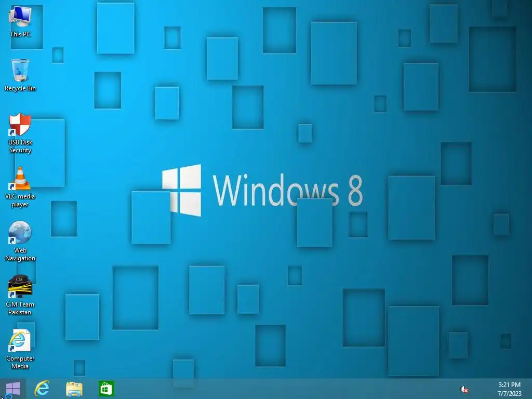Screen dimensions: 532x399
Task: Click the "Recycle Bin" label text
Action: coord(20,88)
